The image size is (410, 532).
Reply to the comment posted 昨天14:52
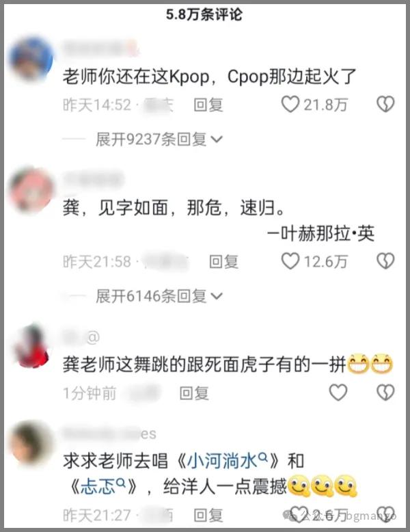click(x=208, y=105)
